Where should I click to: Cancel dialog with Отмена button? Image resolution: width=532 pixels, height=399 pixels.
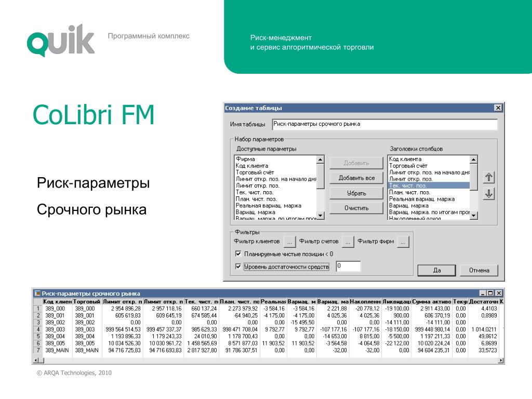tap(478, 270)
